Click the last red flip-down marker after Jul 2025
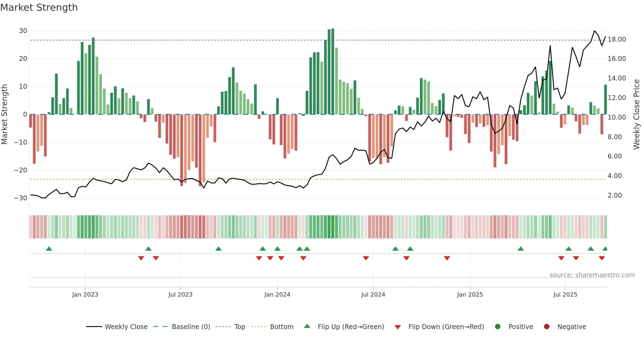 pos(602,258)
